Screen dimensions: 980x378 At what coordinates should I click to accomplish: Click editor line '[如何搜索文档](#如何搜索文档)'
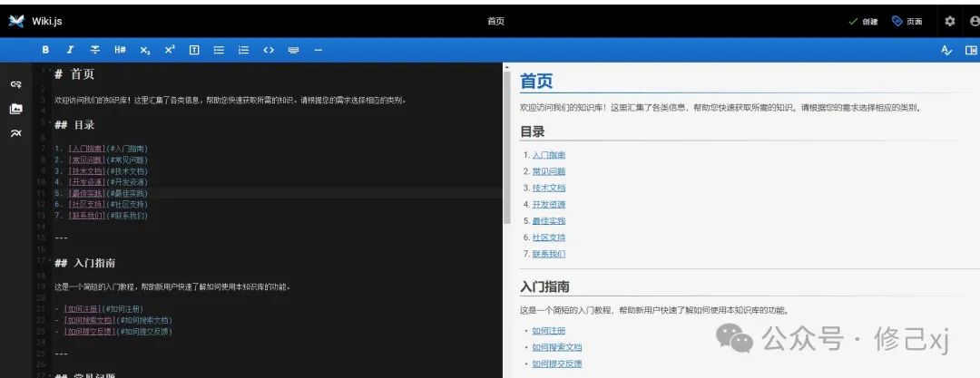pyautogui.click(x=117, y=321)
